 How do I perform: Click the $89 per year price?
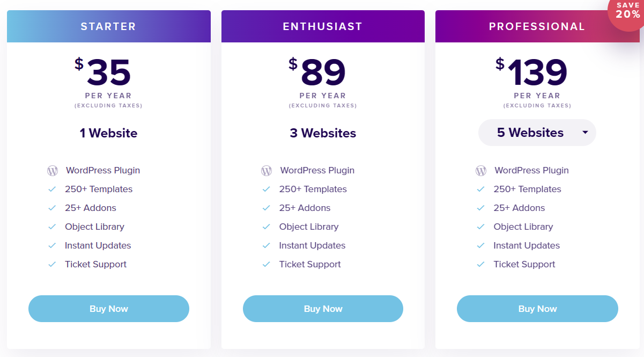(x=323, y=74)
